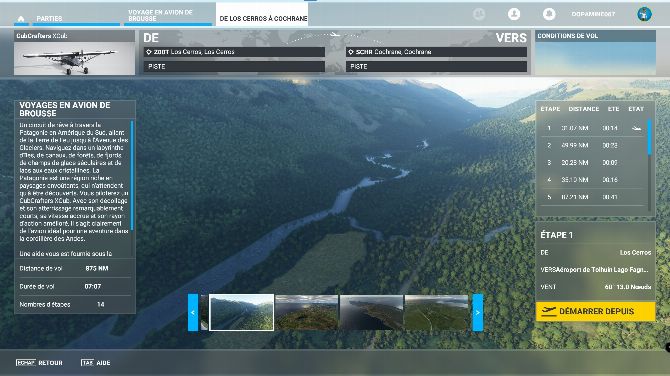The image size is (670, 376).
Task: Open the arrival airport Cochrane field
Action: pyautogui.click(x=436, y=52)
